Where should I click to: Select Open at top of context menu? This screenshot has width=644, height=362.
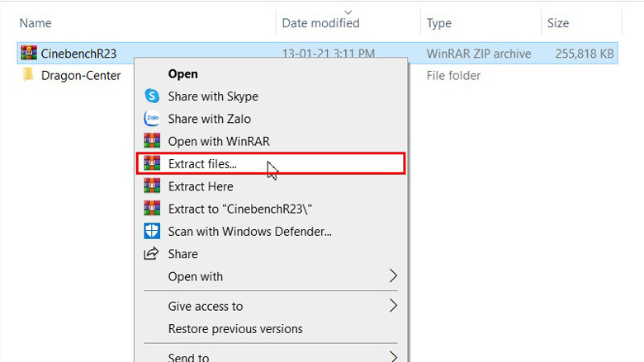pos(183,73)
